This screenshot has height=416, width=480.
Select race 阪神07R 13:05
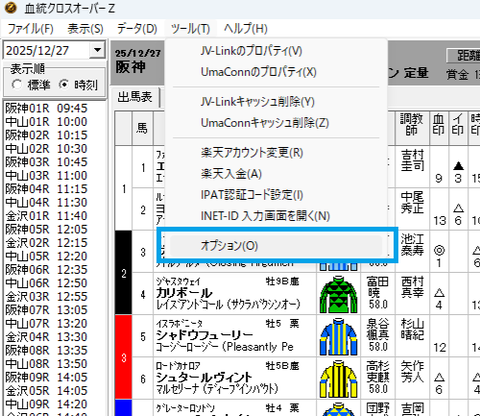46,310
